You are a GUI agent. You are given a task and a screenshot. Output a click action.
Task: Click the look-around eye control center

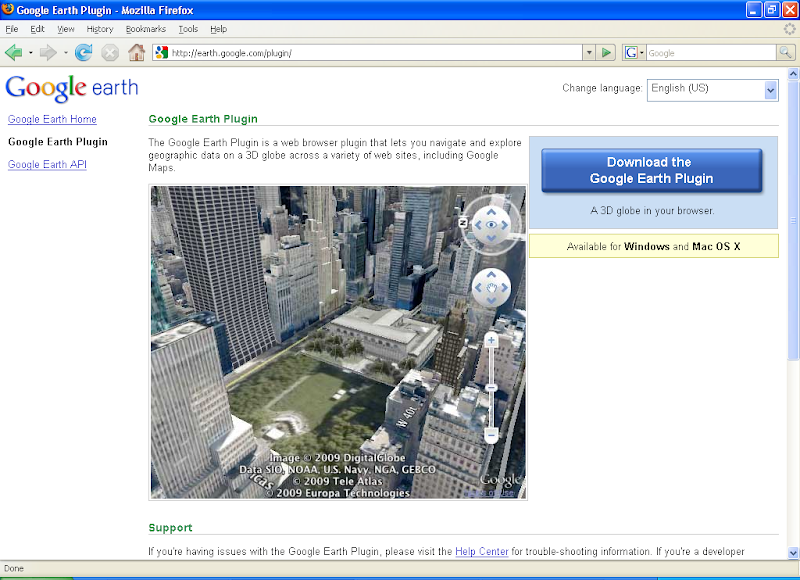[x=491, y=224]
